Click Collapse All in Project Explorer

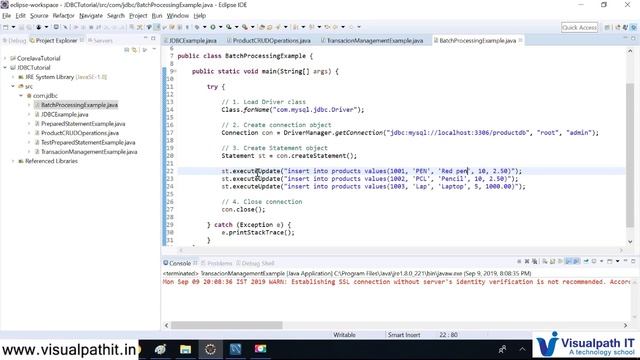coord(127,50)
